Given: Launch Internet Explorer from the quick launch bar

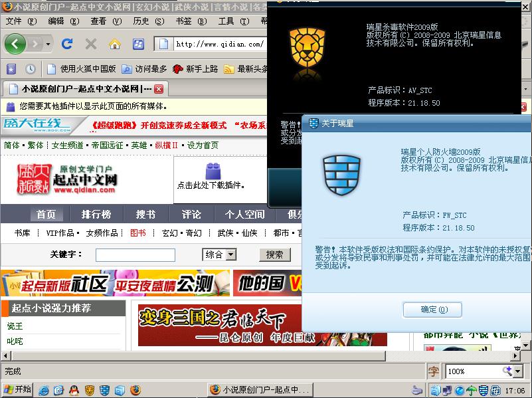Looking at the screenshot, I should pyautogui.click(x=44, y=390).
